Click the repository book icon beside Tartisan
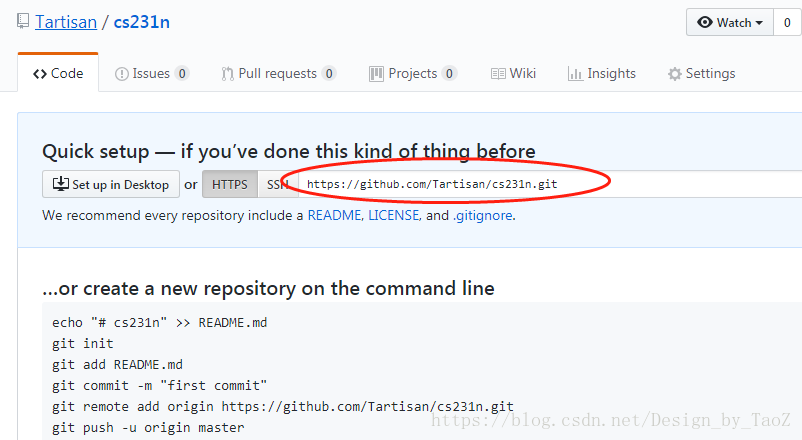 23,21
